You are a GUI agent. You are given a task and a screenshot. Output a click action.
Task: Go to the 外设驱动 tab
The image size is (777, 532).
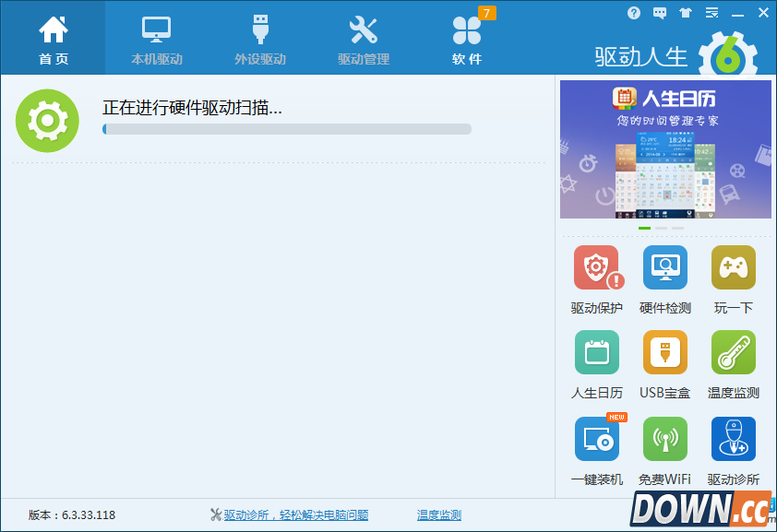(x=259, y=39)
